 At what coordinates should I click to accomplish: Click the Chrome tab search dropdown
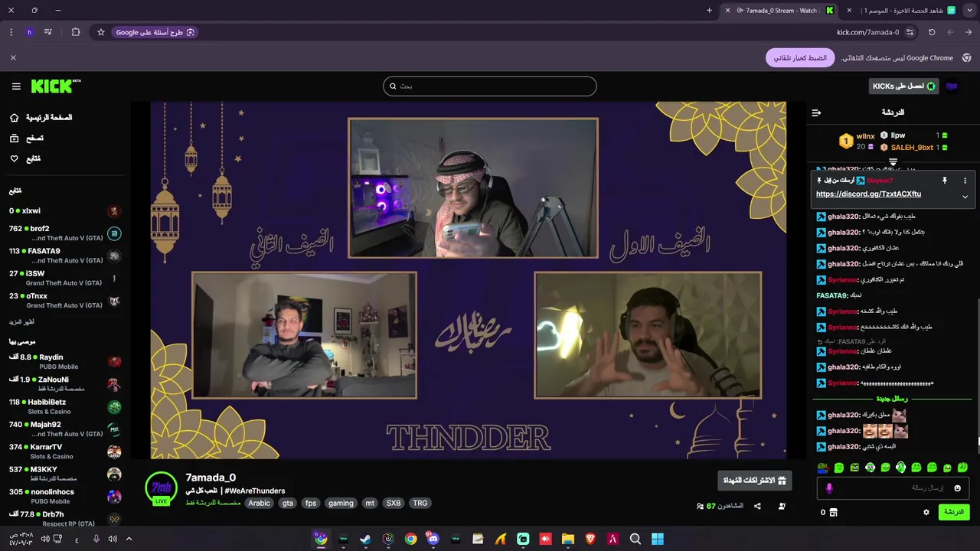click(x=970, y=11)
